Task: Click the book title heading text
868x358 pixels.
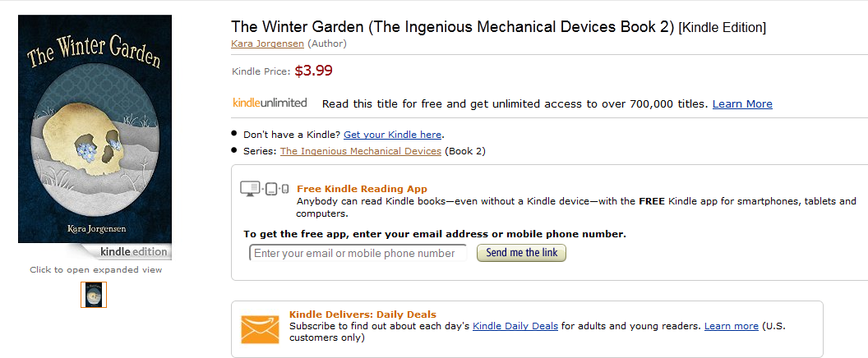Action: pyautogui.click(x=453, y=26)
